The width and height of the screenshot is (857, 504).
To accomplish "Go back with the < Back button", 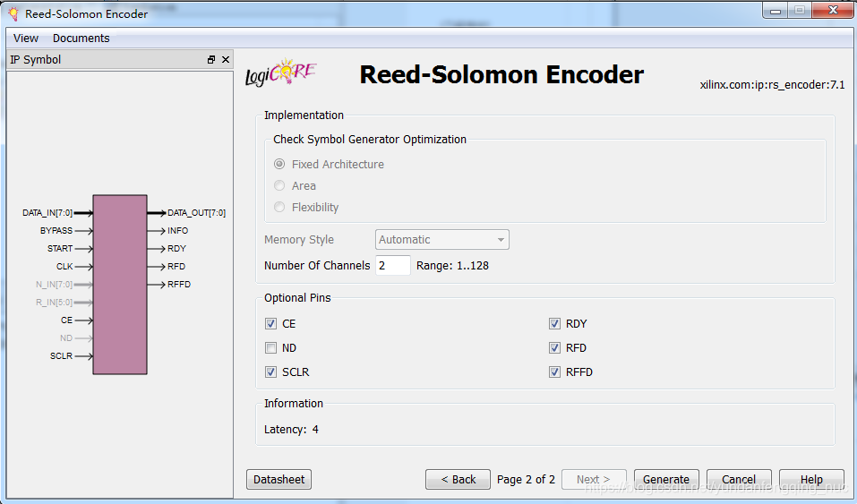I will point(458,480).
